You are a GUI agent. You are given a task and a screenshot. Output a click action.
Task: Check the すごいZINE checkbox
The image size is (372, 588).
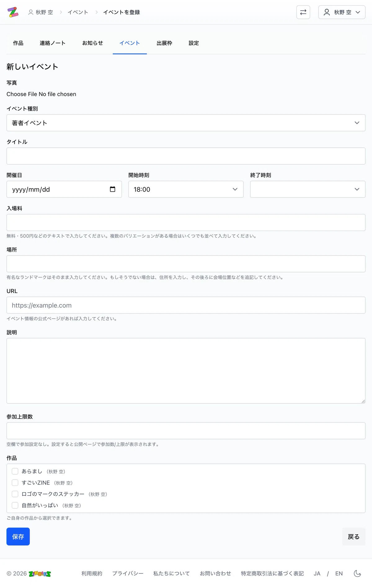(x=15, y=483)
